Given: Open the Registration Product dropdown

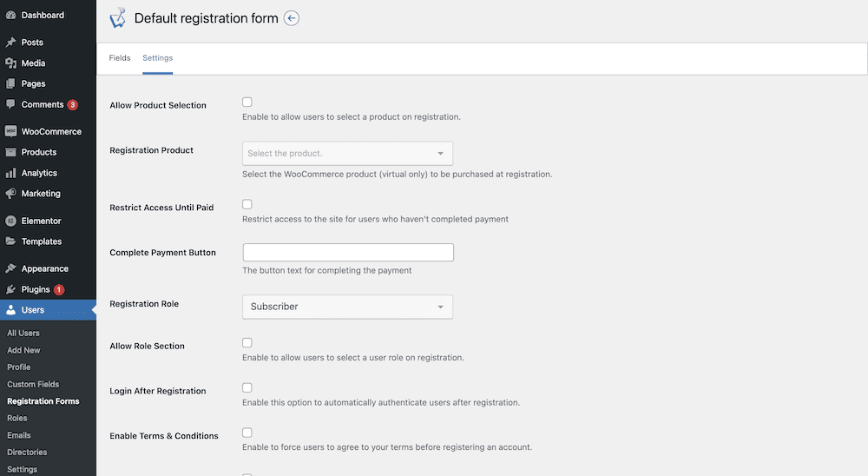Looking at the screenshot, I should pyautogui.click(x=348, y=153).
